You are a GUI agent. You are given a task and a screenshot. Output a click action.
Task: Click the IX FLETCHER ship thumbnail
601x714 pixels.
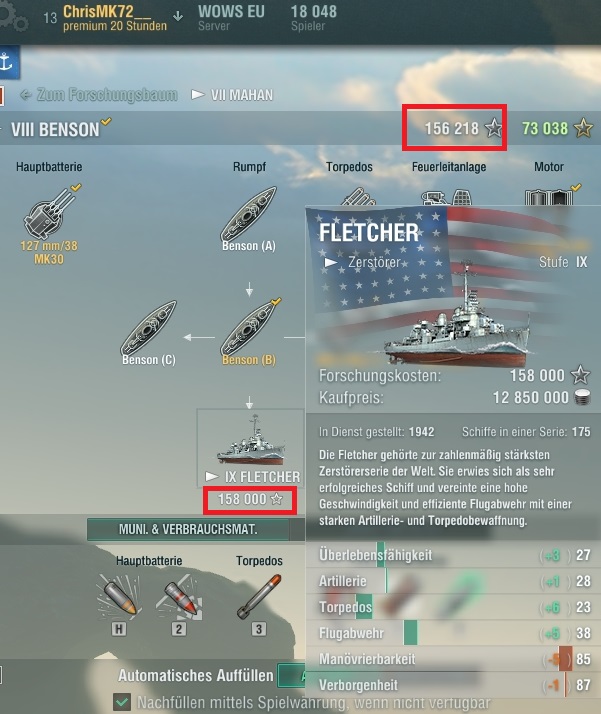[x=250, y=440]
